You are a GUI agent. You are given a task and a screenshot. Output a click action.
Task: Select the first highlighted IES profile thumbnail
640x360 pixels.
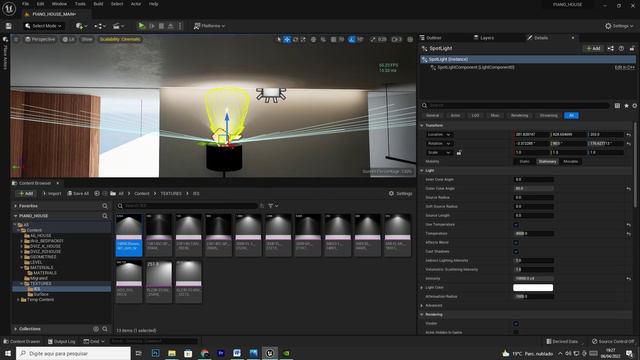tap(129, 235)
